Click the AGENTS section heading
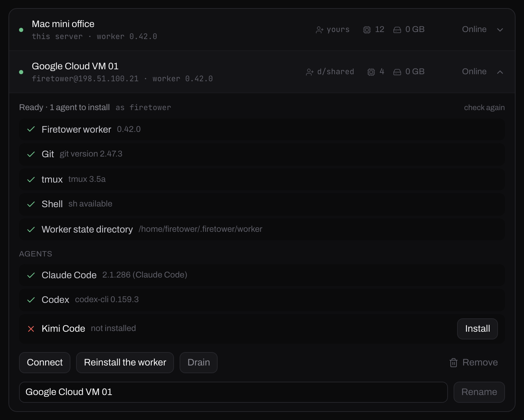This screenshot has height=420, width=524. [x=36, y=254]
